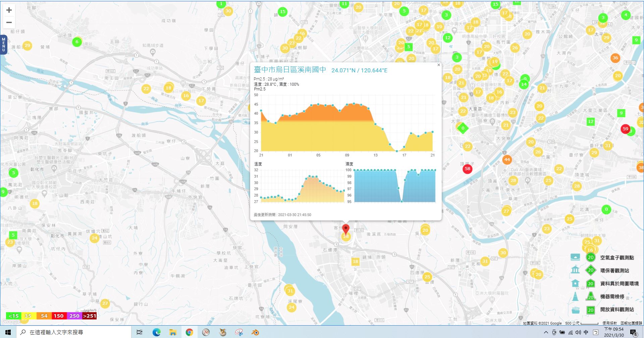Click the ship open-data legend icon
This screenshot has height=338, width=644.
tap(575, 310)
